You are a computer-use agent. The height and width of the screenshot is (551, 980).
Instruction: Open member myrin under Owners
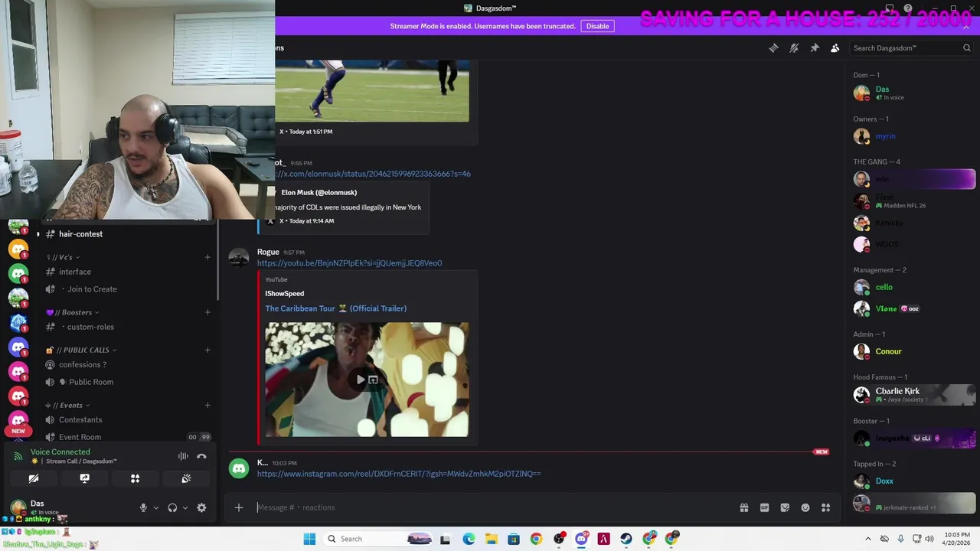coord(911,136)
